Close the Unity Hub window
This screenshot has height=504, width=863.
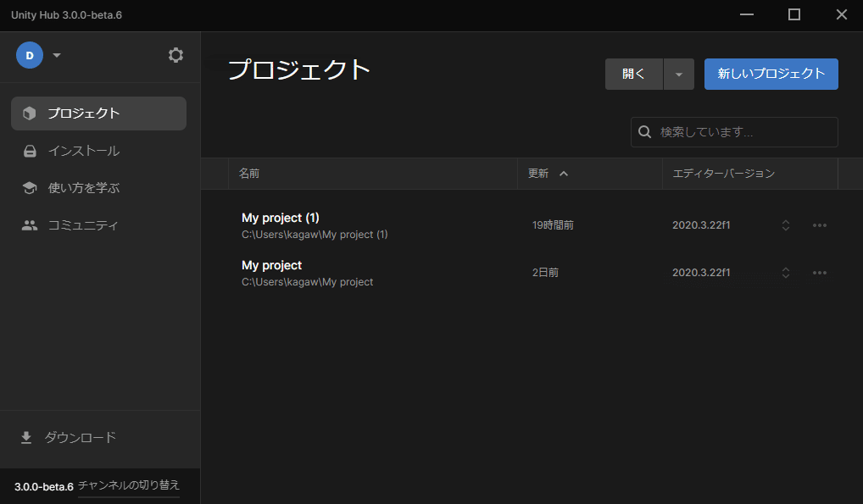pos(842,15)
